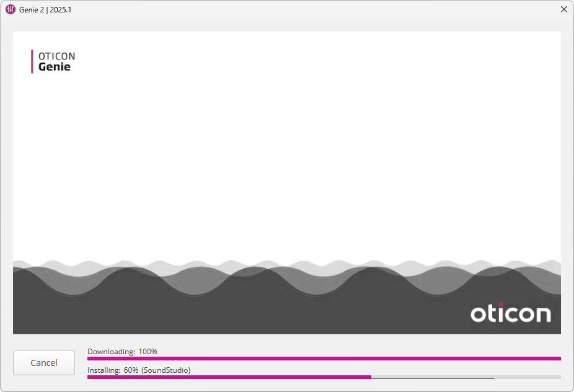Select the "Installing:" status label

[x=104, y=370]
